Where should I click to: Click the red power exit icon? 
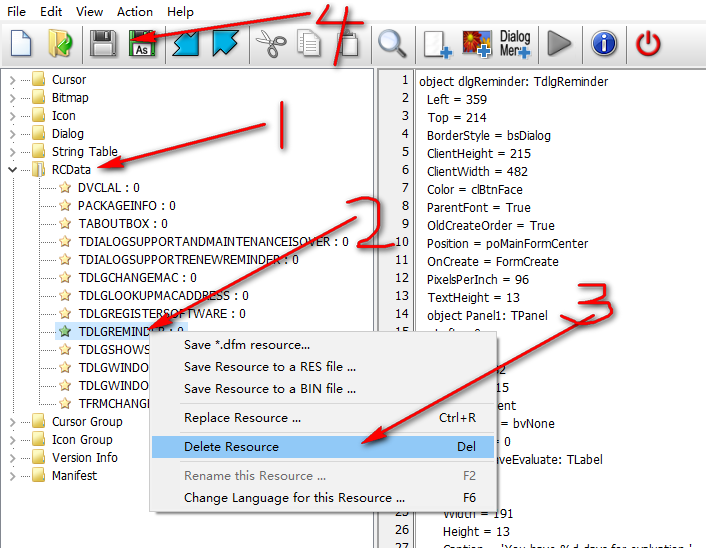click(x=648, y=44)
